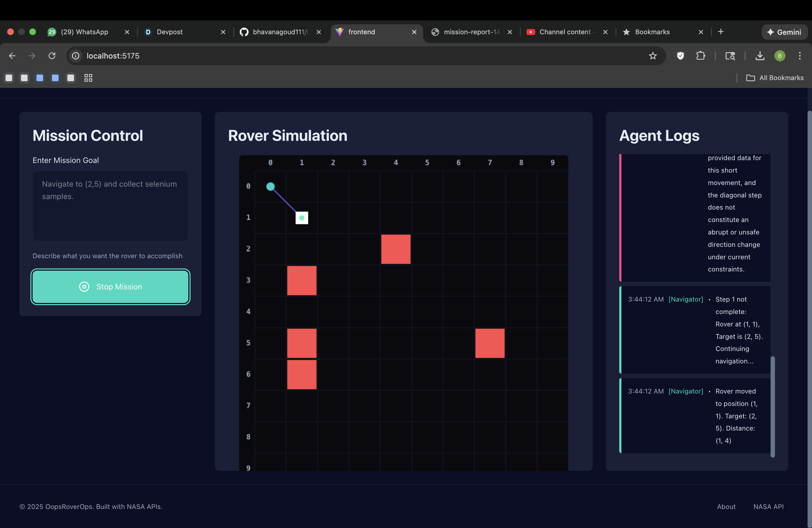This screenshot has height=528, width=812.
Task: Open browser Downloads icon
Action: [760, 56]
